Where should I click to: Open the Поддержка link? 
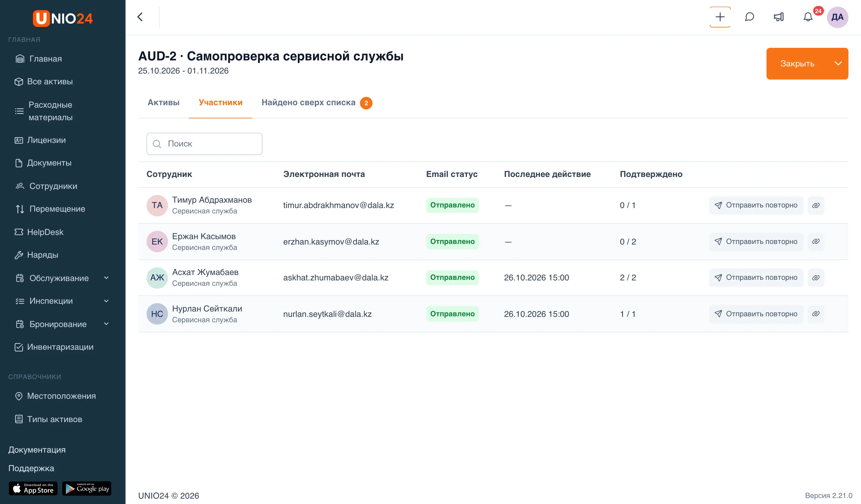(x=31, y=468)
